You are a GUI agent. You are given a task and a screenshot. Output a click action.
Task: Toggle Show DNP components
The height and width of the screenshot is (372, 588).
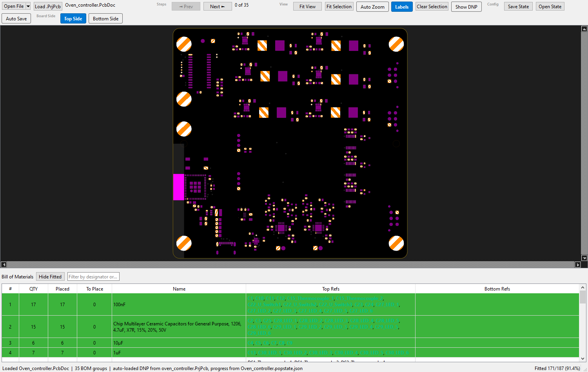(x=466, y=7)
